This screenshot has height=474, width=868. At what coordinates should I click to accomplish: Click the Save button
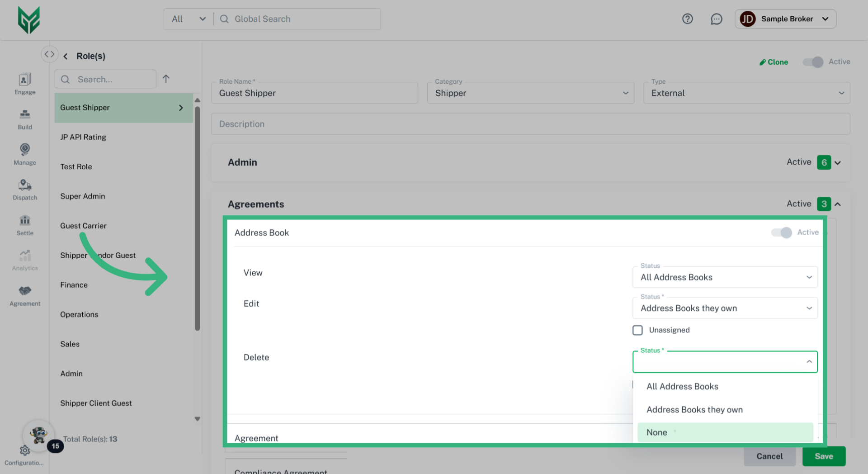(x=824, y=456)
